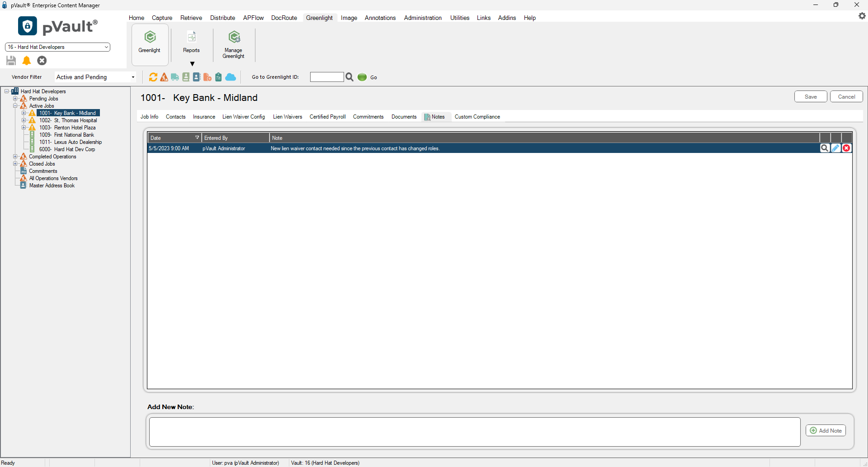Click the green Go circle button
Viewport: 868px width, 467px height.
[362, 77]
